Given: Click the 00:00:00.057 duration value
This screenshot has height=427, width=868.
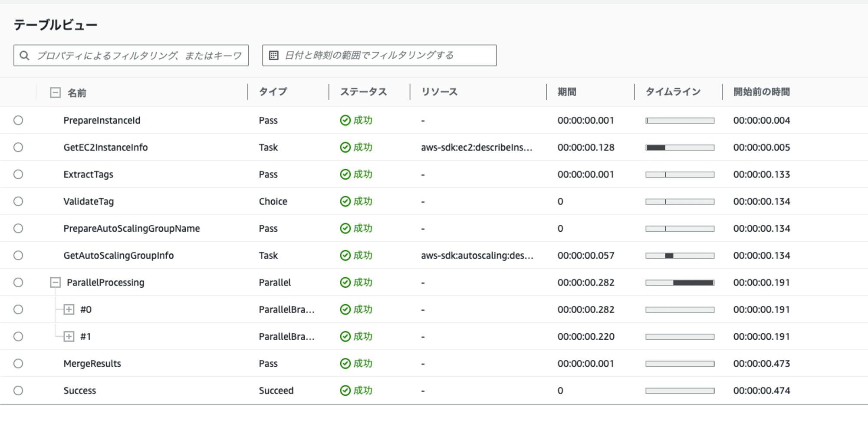Looking at the screenshot, I should click(586, 255).
